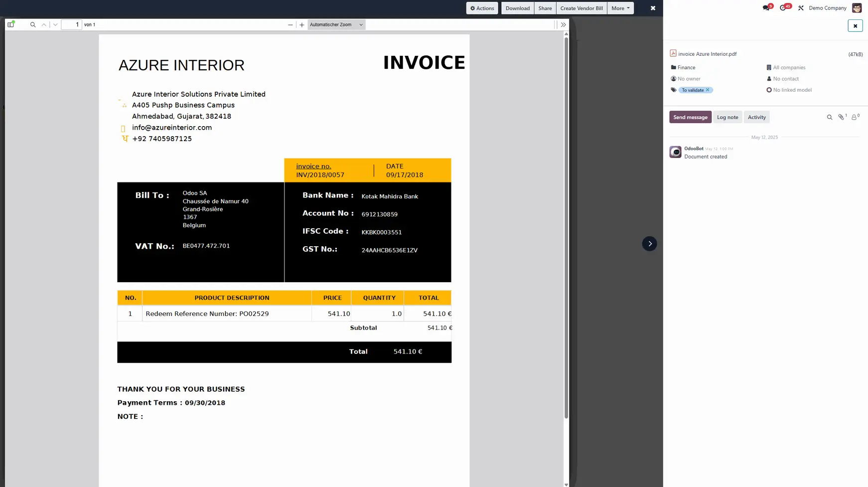Click GST number 24AAHCB6536E1ZV
Viewport: 868px width, 487px height.
pos(390,250)
